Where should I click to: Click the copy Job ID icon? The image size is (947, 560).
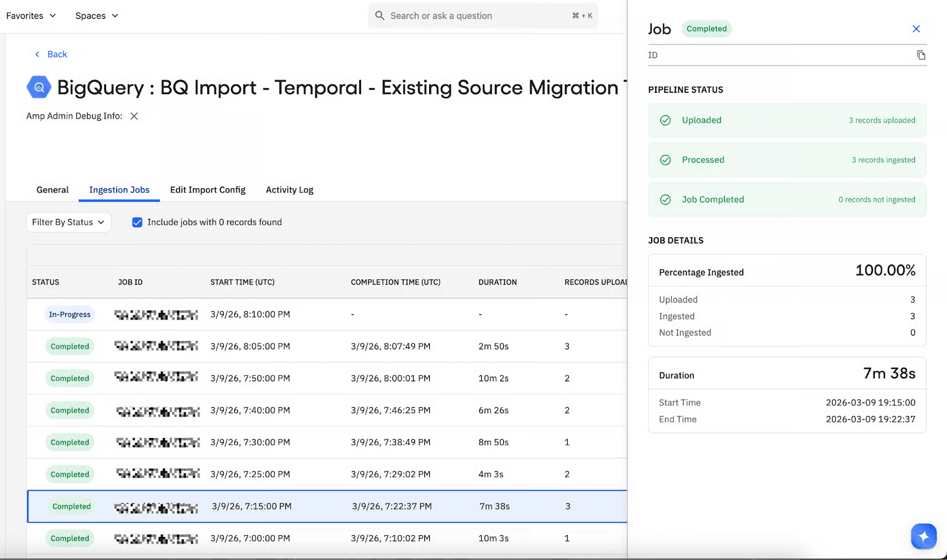(921, 55)
